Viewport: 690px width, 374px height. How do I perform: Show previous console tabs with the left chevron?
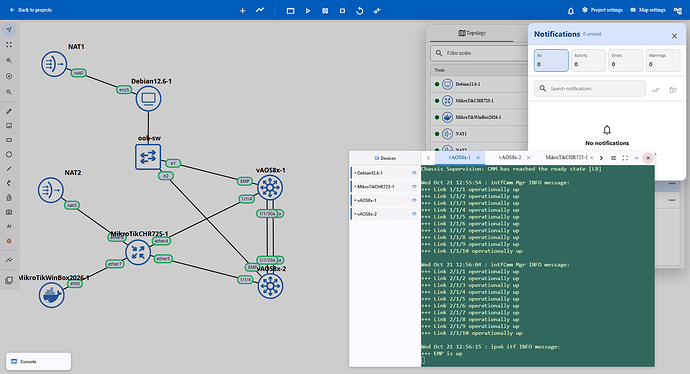[428, 158]
